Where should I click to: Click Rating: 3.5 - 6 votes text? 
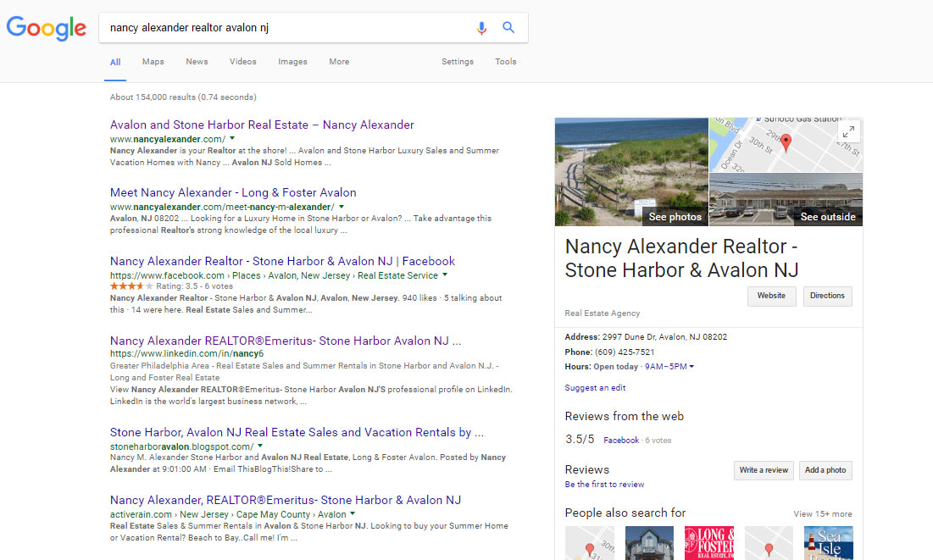[x=195, y=286]
